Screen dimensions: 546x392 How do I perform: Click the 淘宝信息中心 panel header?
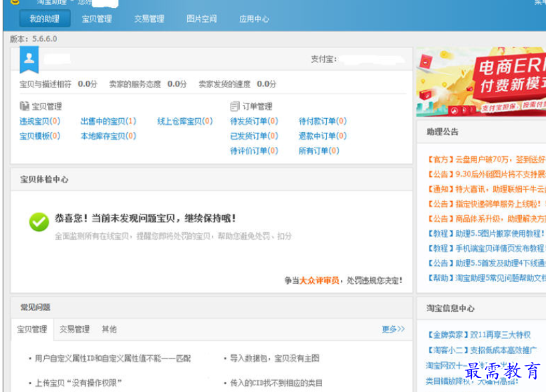point(481,308)
